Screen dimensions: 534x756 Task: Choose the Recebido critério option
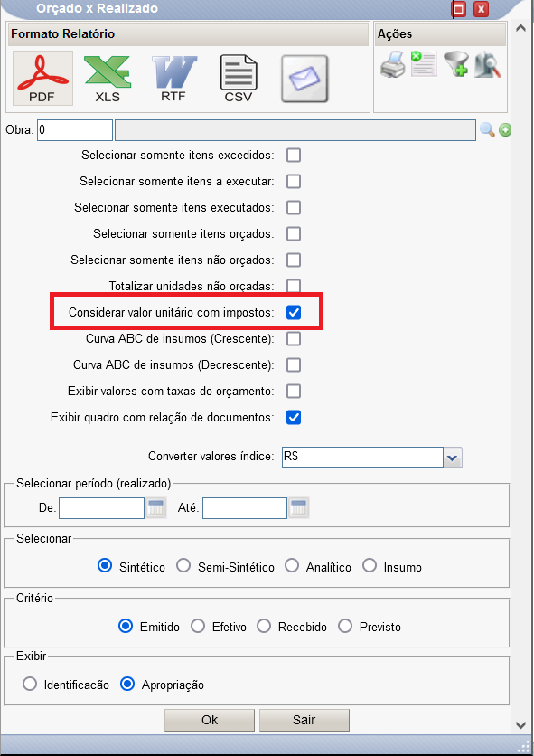point(264,626)
